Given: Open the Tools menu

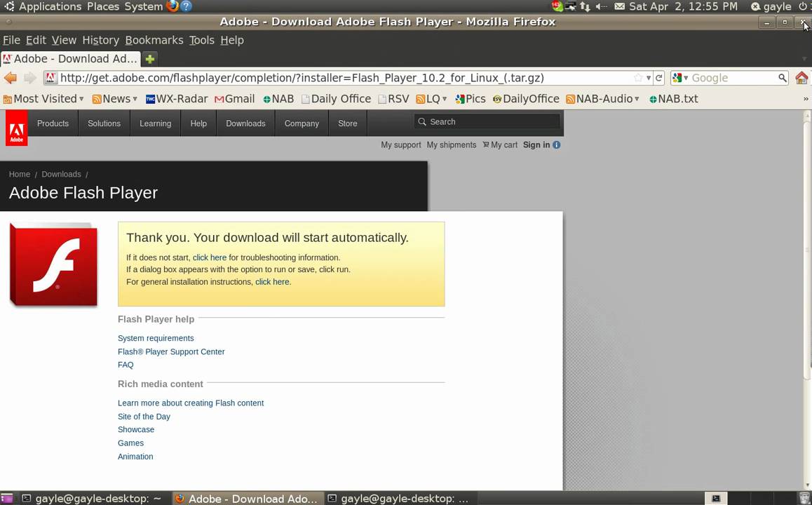Looking at the screenshot, I should [x=201, y=40].
